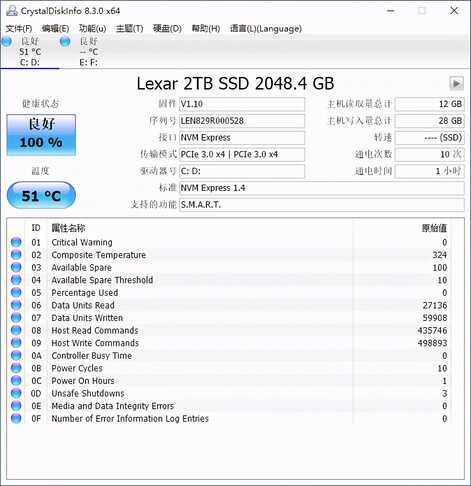Image resolution: width=471 pixels, height=486 pixels.
Task: Click the drive letter field C: D:
Action: (242, 171)
